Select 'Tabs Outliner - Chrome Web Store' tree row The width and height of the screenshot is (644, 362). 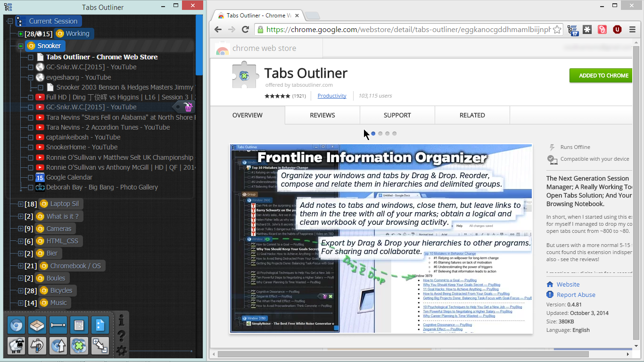tap(102, 57)
